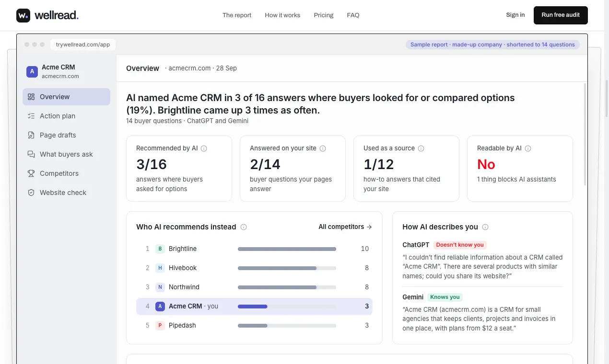Click the trywellread.com/app address field
609x364 pixels.
(x=83, y=45)
